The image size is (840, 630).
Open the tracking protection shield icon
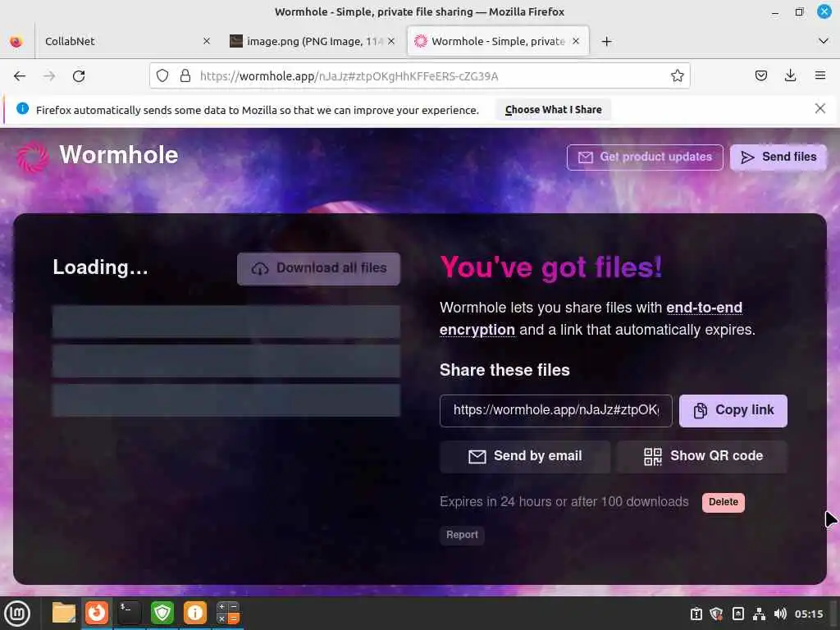[x=162, y=76]
